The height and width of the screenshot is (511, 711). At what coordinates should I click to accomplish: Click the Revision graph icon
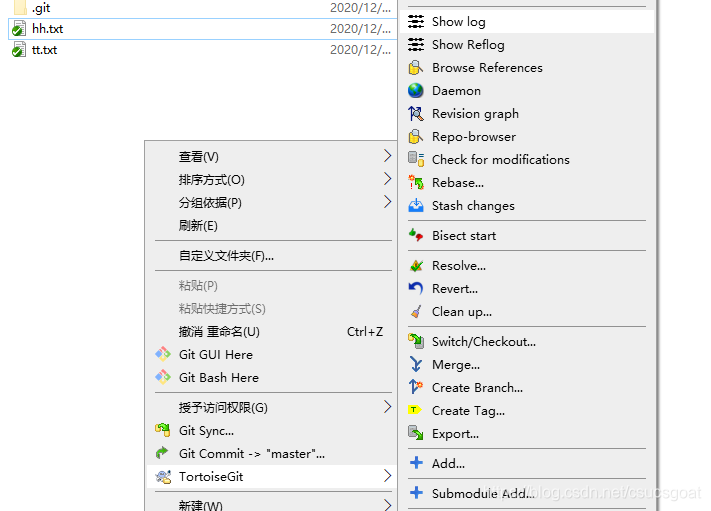[416, 114]
